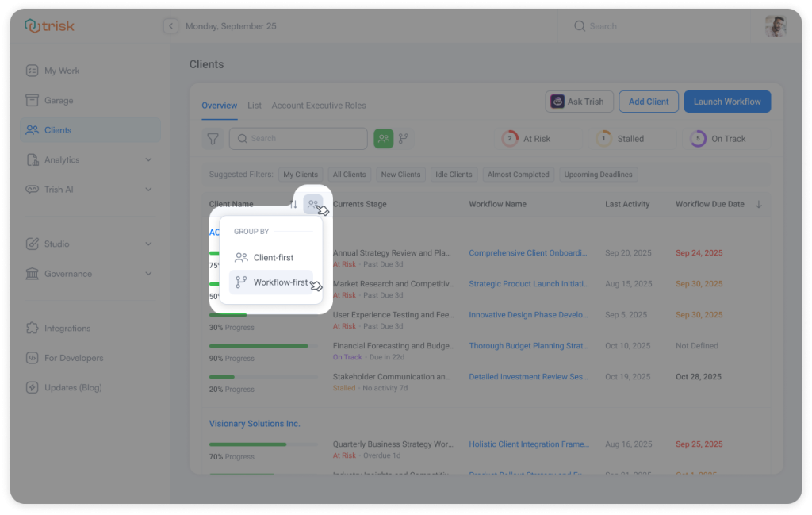Toggle the My Clients filter chip
Screen dimensions: 812x515
click(x=300, y=174)
